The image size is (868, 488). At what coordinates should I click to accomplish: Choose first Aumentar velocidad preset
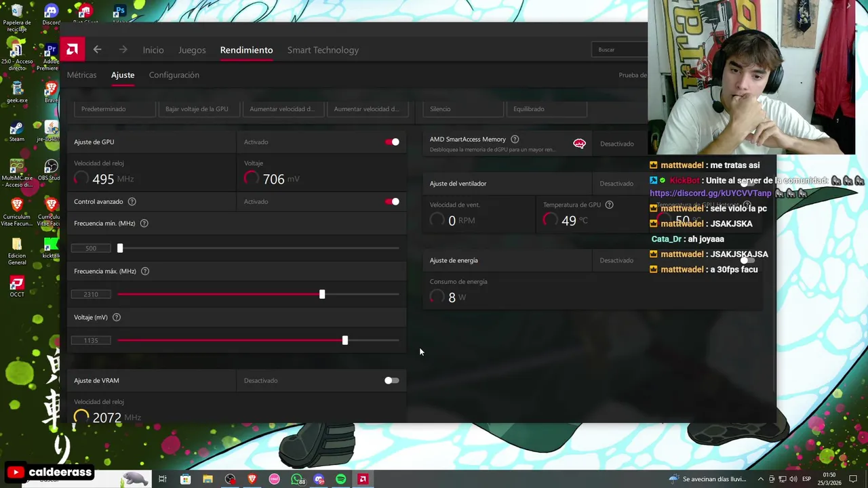[283, 108]
